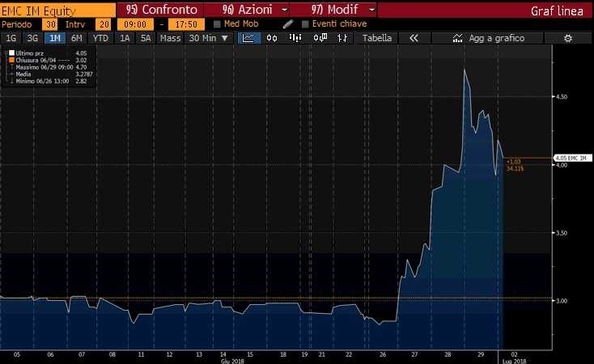Select the Mass range tab
Viewport: 594px width, 364px height.
point(170,38)
